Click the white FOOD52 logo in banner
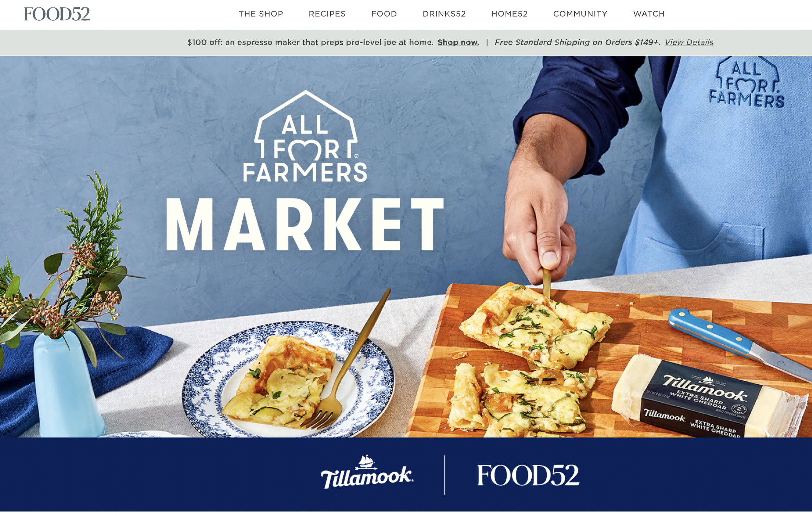Viewport: 812px width, 516px height. coord(528,475)
